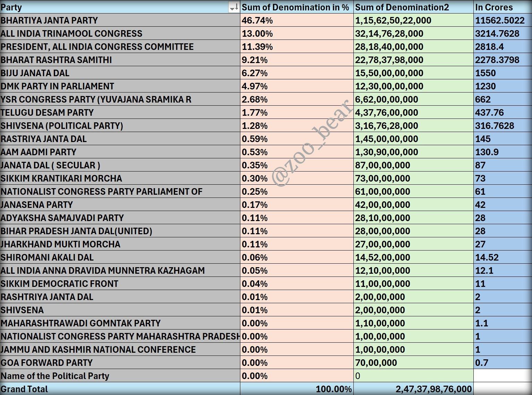Image resolution: width=532 pixels, height=395 pixels.
Task: Select ALL INDIA TRINAMOOL CONGRESS row label
Action: pyautogui.click(x=120, y=34)
